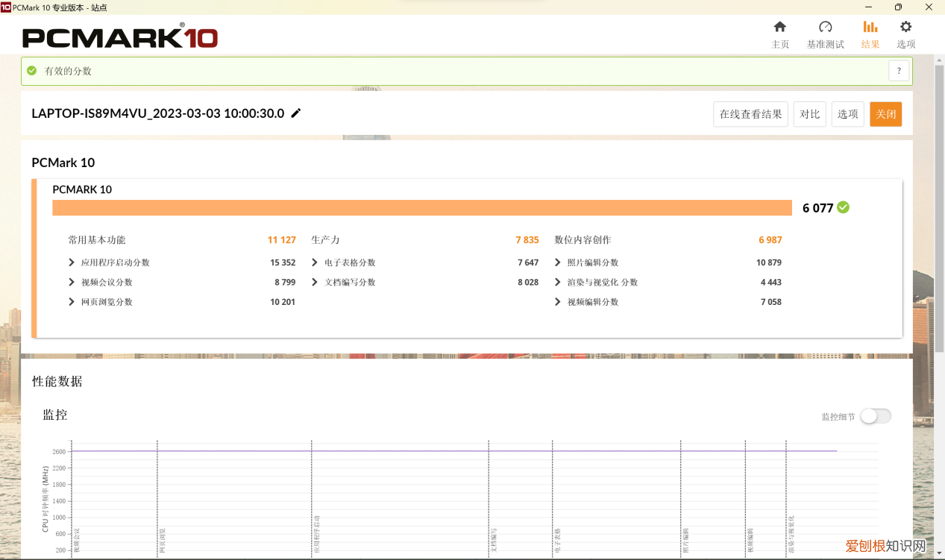Click the pencil icon to rename result
Screen dimensions: 945x560
coord(296,113)
